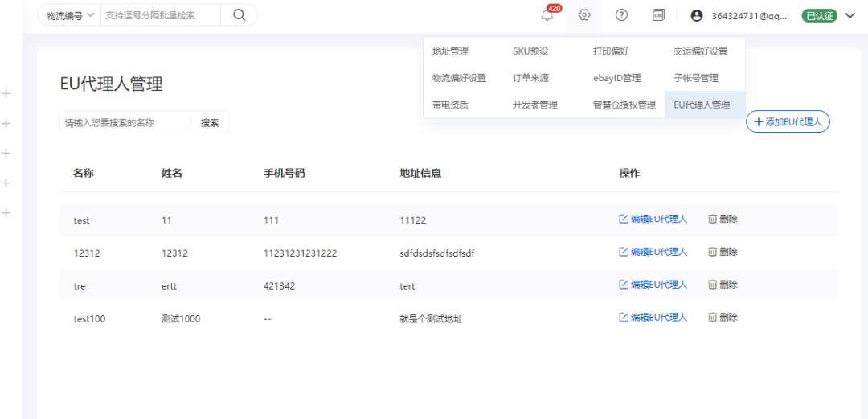Edit EU agent for test100 row
This screenshot has width=868, height=419.
coord(653,318)
